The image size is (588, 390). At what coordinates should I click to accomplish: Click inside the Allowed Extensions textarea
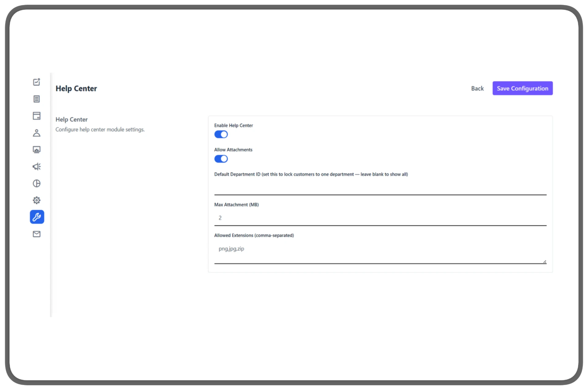coord(380,249)
